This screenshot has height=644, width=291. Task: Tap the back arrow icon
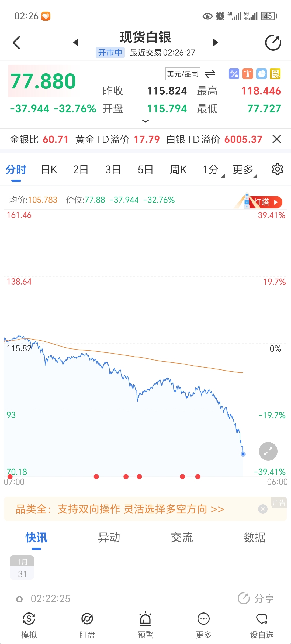pyautogui.click(x=17, y=43)
